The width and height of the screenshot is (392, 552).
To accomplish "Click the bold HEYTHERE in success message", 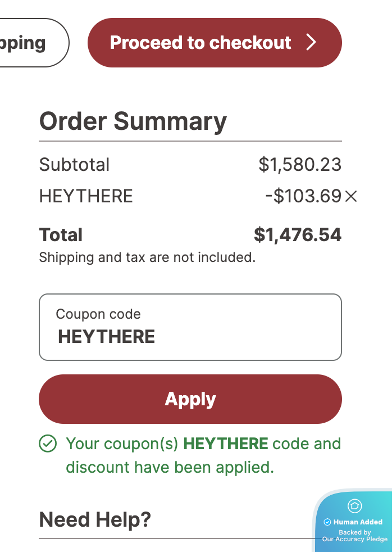I will tap(226, 444).
